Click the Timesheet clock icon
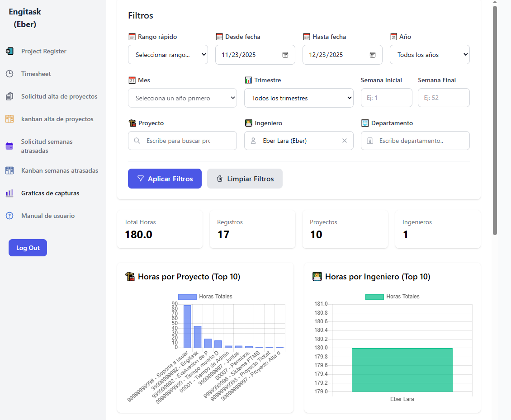511x420 pixels. pos(9,74)
